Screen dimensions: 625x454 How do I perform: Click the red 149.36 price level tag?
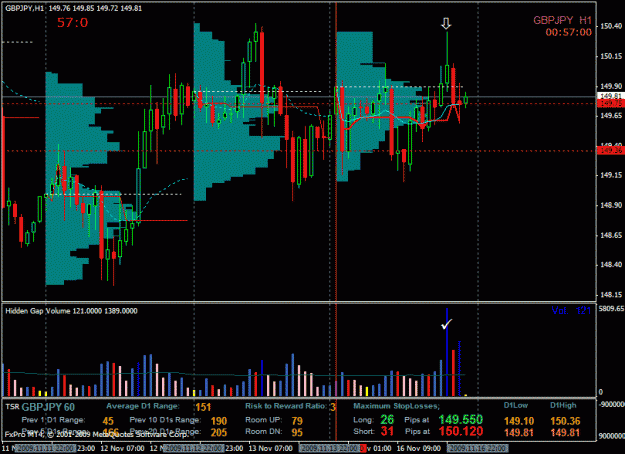click(611, 150)
